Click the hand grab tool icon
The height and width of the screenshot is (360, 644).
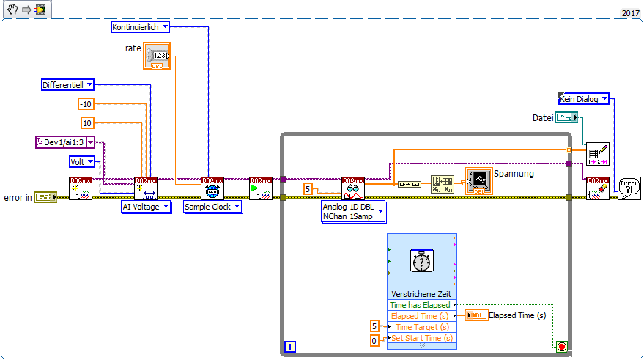click(x=12, y=9)
